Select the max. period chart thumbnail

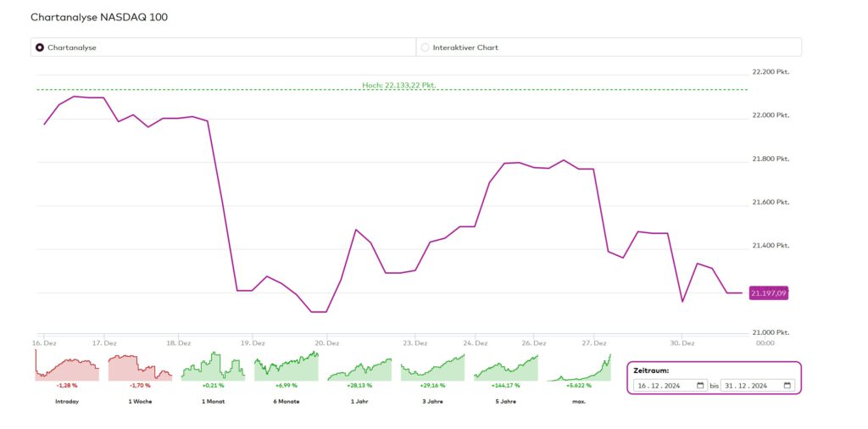tap(578, 368)
